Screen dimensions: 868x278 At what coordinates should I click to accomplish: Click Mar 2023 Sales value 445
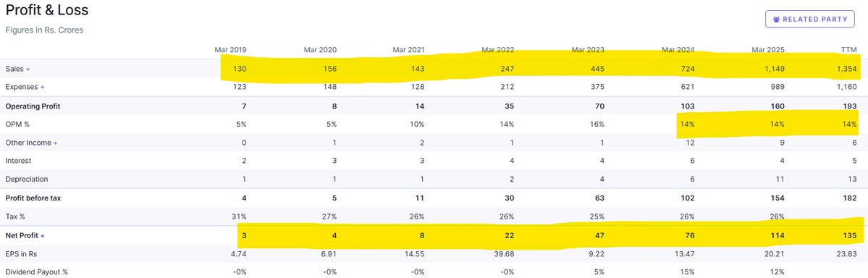598,69
